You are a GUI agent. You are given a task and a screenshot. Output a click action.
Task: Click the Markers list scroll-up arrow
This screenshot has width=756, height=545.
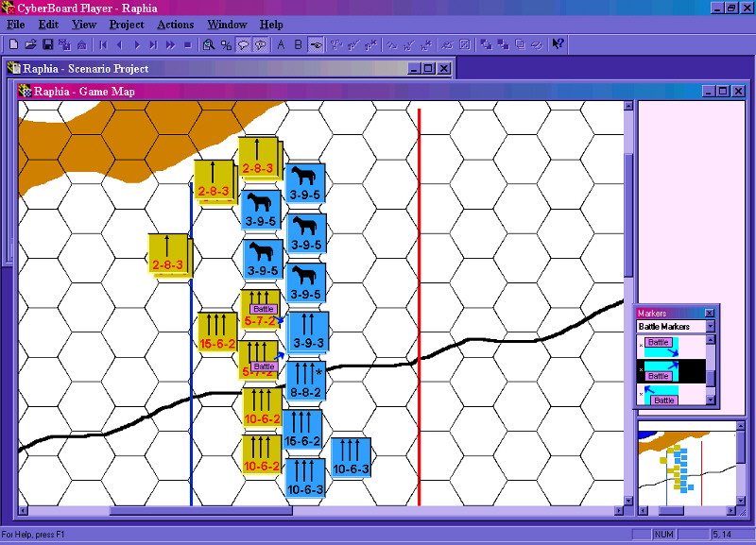[711, 340]
